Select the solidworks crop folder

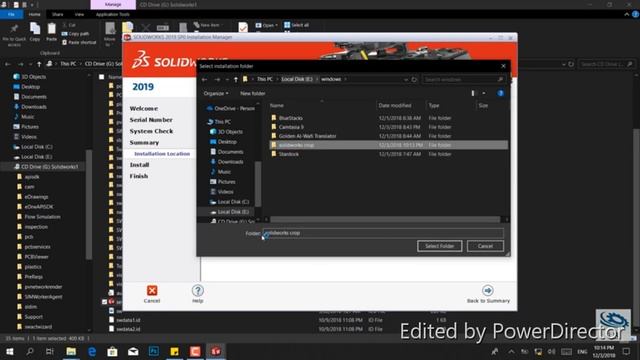click(389, 145)
